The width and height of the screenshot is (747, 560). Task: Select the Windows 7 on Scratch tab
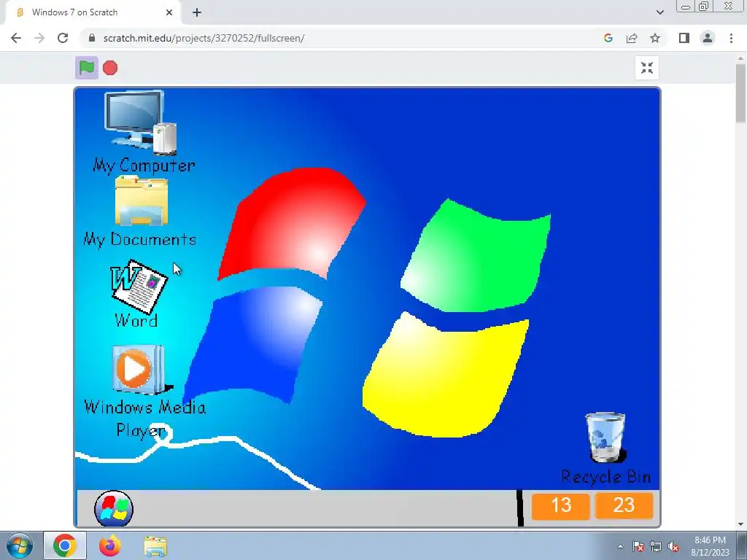click(x=93, y=12)
